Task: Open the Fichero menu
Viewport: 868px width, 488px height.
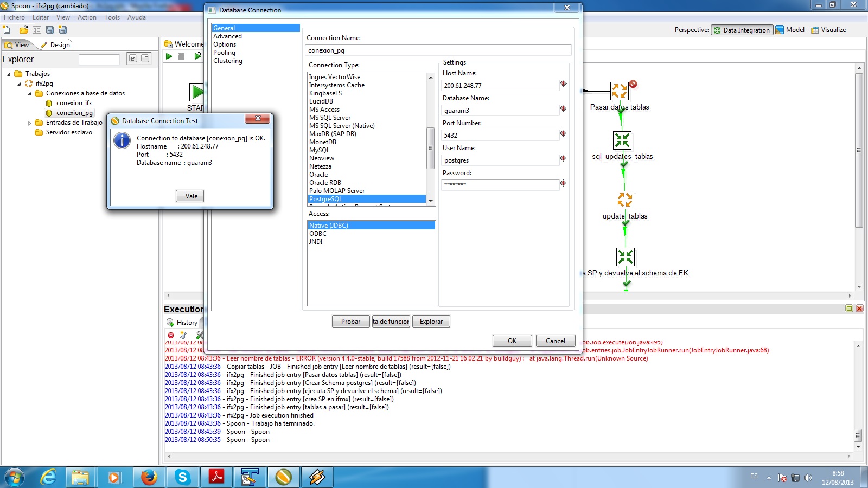Action: click(14, 17)
